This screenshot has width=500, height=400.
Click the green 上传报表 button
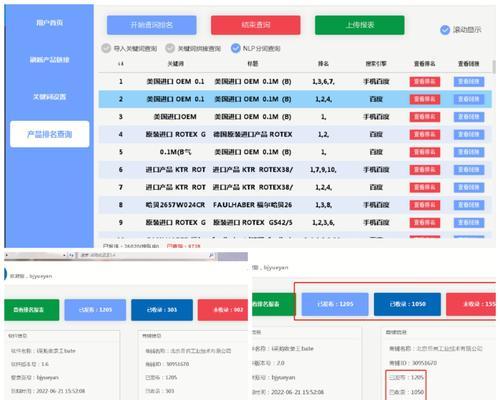360,25
